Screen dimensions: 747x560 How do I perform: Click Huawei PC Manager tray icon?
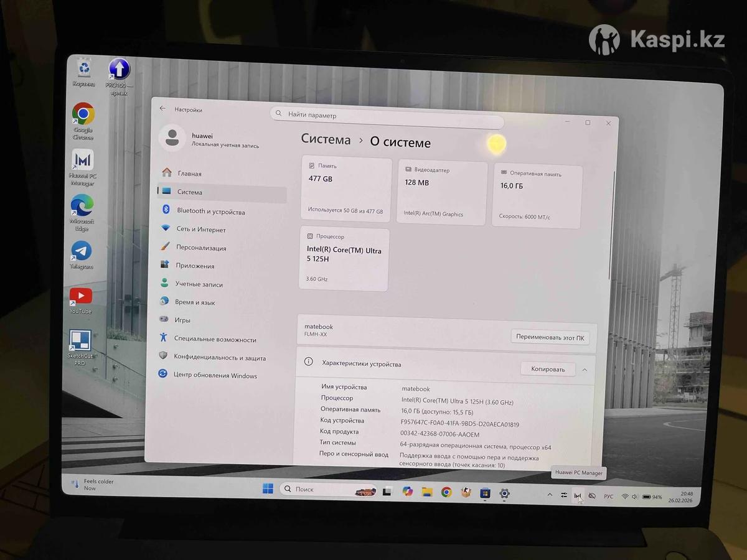[578, 496]
